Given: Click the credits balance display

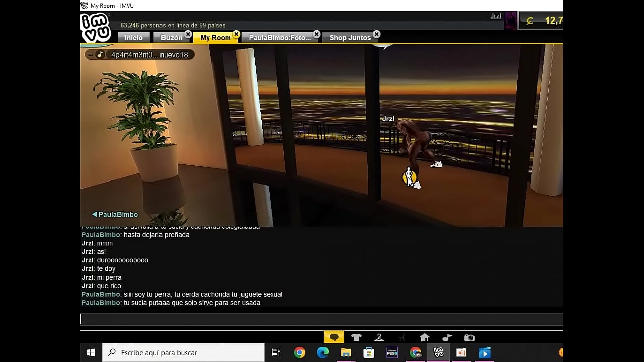Looking at the screenshot, I should [546, 21].
